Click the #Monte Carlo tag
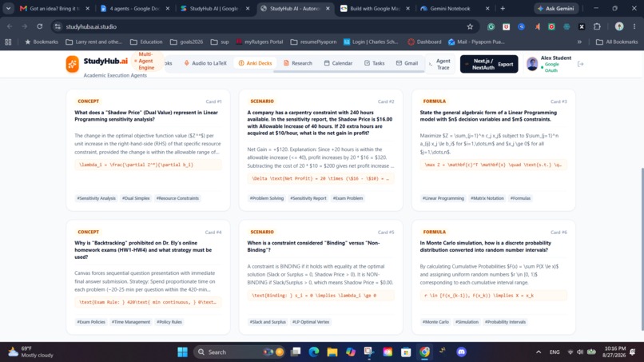 (435, 322)
